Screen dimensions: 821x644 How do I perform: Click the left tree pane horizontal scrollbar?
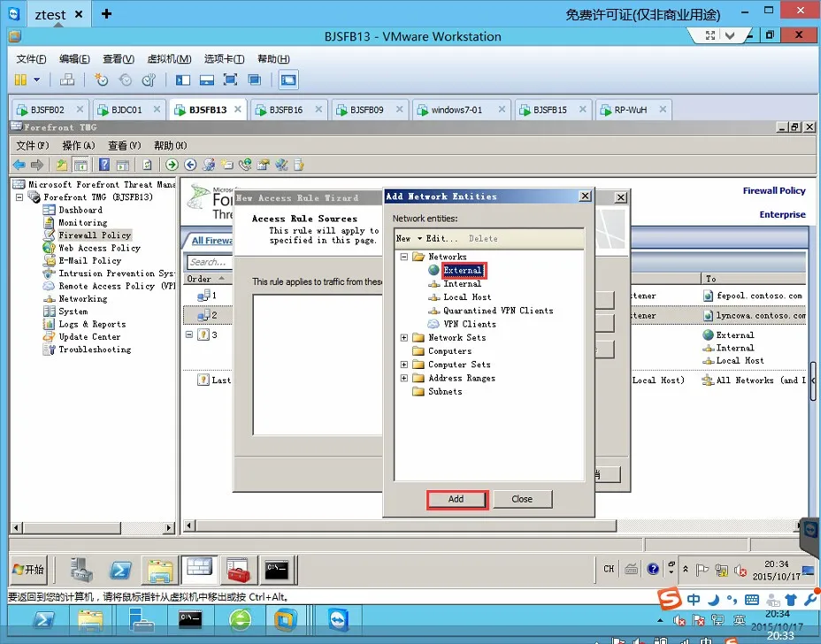(x=72, y=528)
